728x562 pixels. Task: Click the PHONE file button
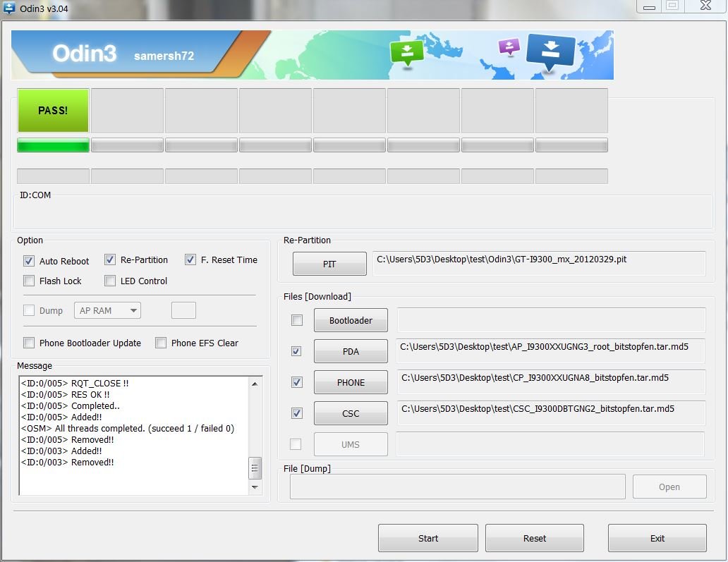coord(351,382)
